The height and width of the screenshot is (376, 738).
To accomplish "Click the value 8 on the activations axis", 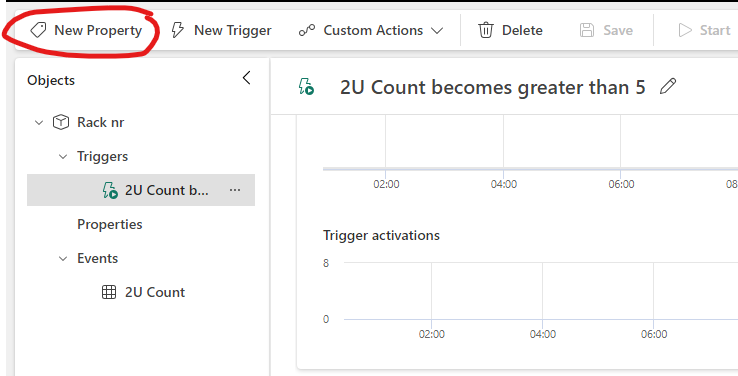I will [326, 263].
